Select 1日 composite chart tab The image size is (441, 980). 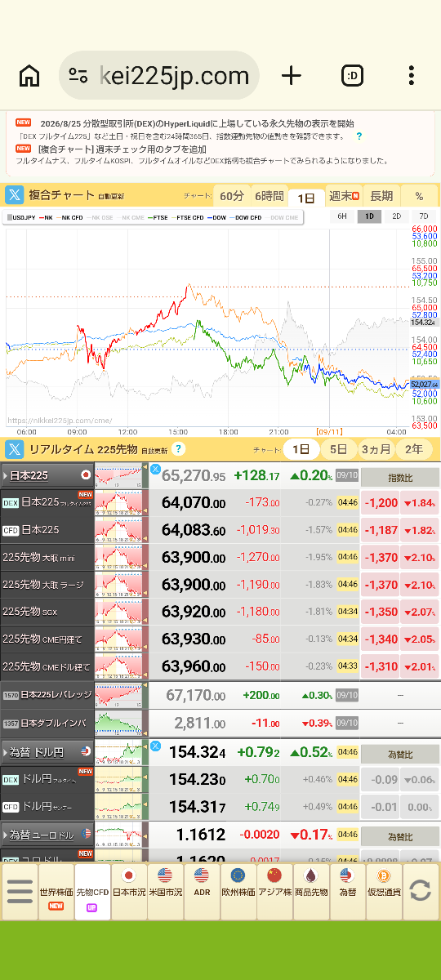coord(306,197)
